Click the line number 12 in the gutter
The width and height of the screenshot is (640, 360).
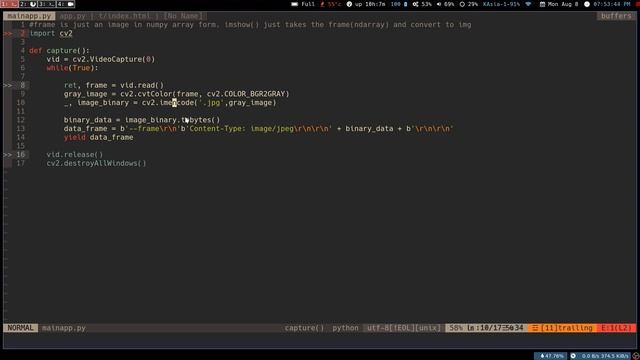point(21,120)
